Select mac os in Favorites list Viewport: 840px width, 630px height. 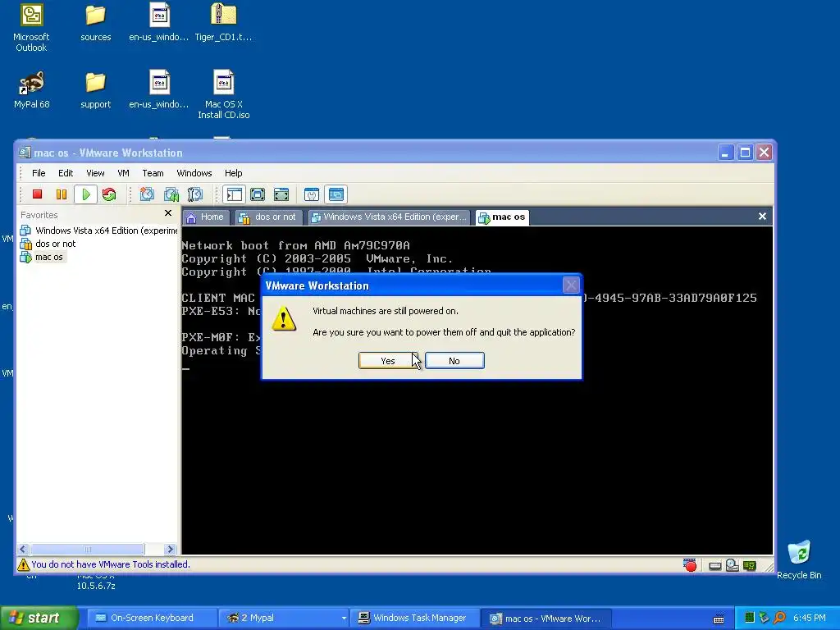(42, 257)
